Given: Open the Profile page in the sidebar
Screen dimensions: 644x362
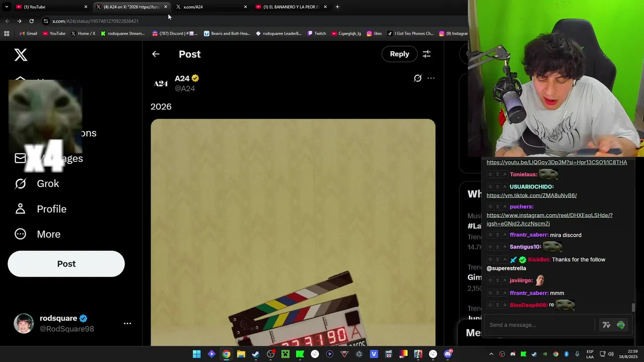Looking at the screenshot, I should click(41, 209).
